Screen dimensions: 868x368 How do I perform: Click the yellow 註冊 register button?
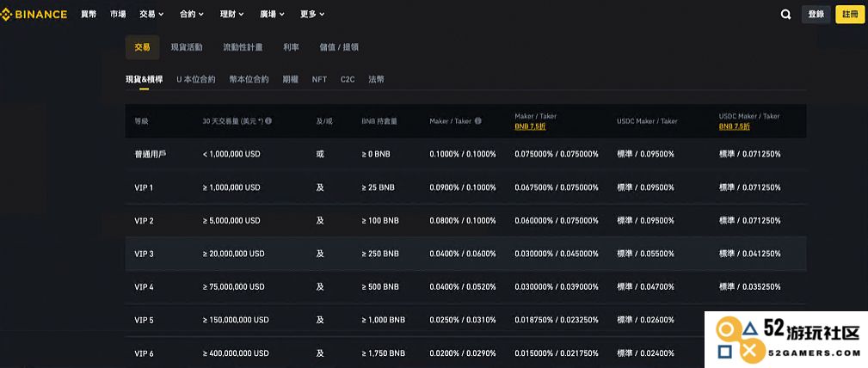click(x=850, y=15)
